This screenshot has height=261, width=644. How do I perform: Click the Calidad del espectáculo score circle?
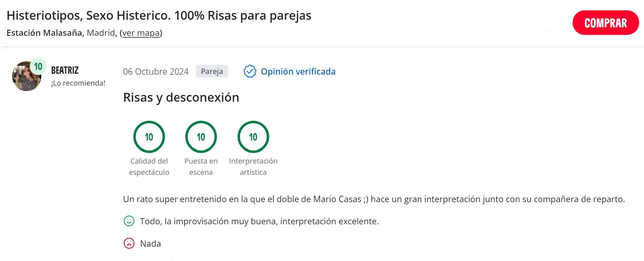click(149, 137)
